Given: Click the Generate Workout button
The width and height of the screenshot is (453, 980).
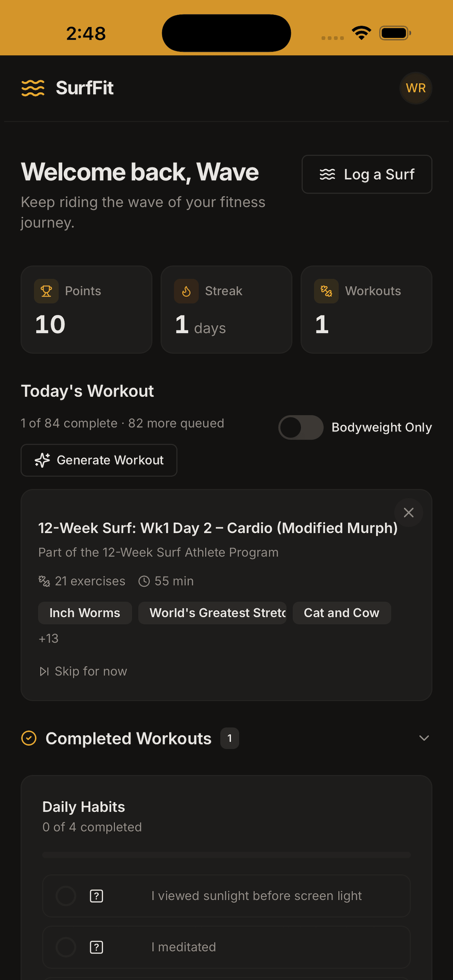Looking at the screenshot, I should click(x=99, y=460).
